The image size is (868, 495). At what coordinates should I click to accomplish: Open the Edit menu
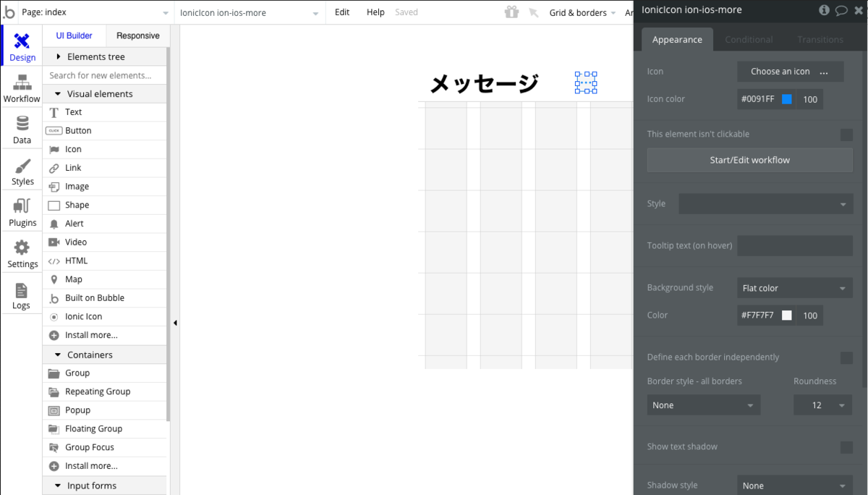point(342,12)
